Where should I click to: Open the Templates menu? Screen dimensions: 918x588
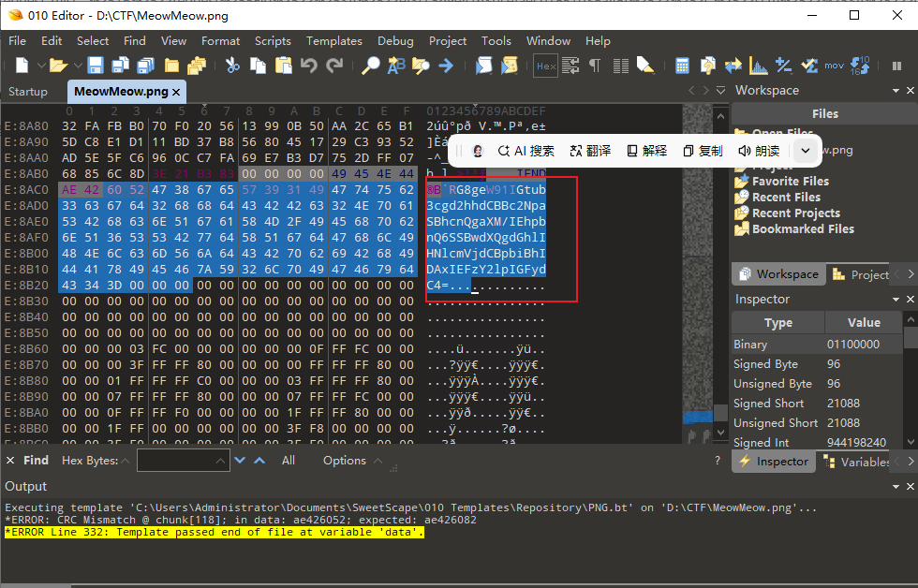[334, 41]
